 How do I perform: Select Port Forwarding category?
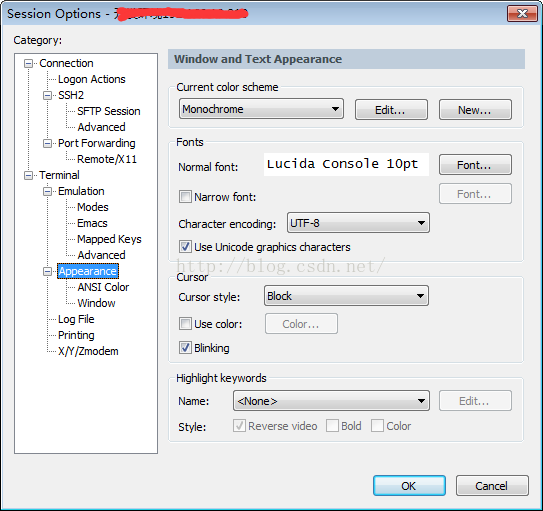(97, 143)
